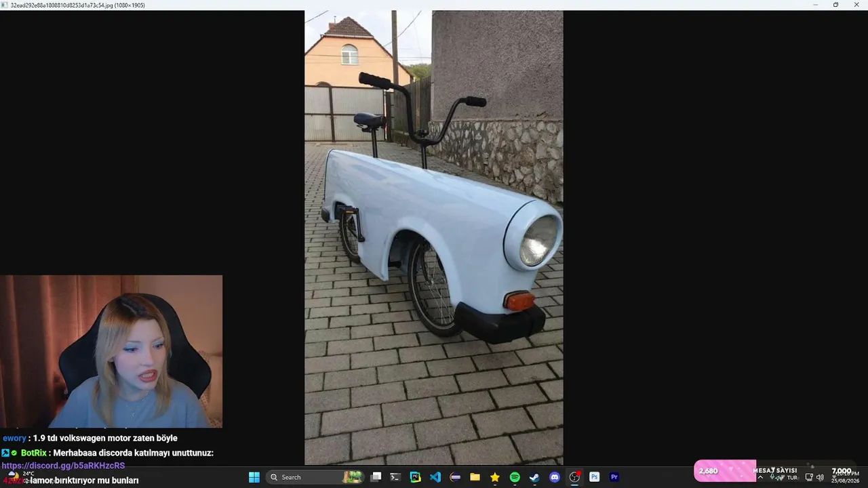The width and height of the screenshot is (868, 488).
Task: Click the taskbar Search box
Action: [317, 477]
